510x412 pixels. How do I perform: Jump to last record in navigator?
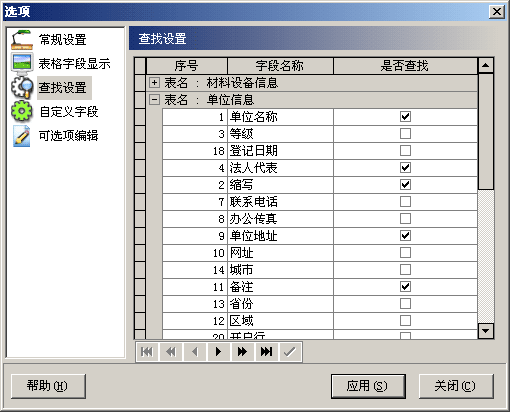266,352
